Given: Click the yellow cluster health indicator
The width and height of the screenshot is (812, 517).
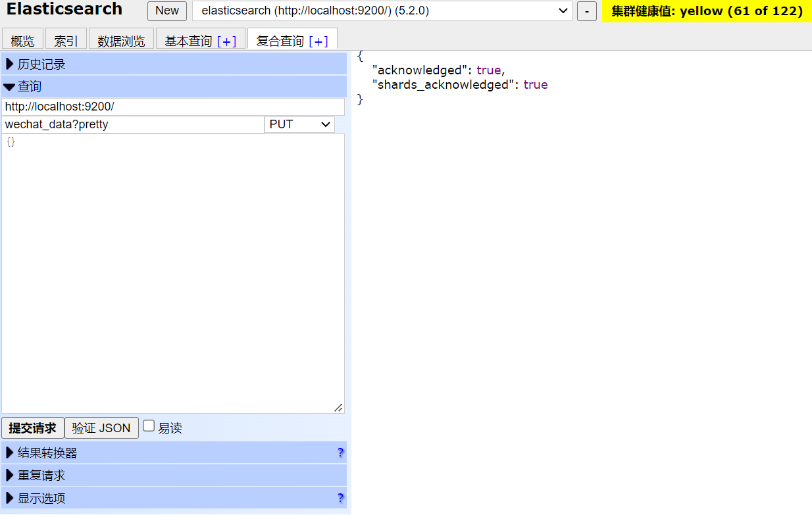Looking at the screenshot, I should point(707,11).
